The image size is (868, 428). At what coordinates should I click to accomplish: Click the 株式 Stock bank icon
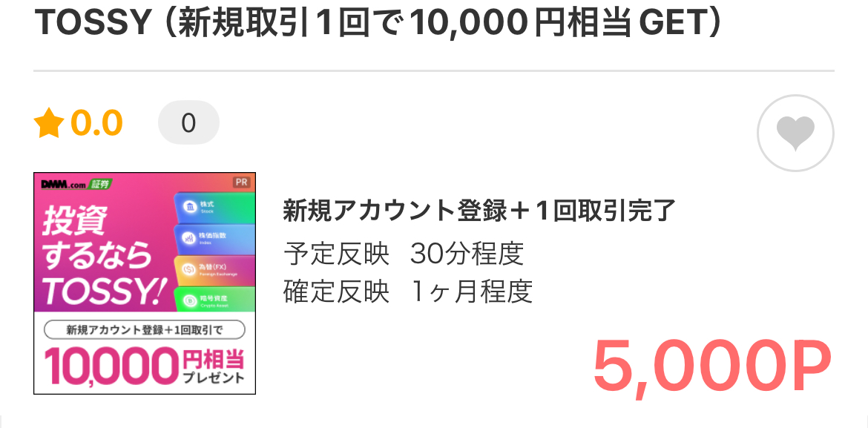(x=188, y=205)
